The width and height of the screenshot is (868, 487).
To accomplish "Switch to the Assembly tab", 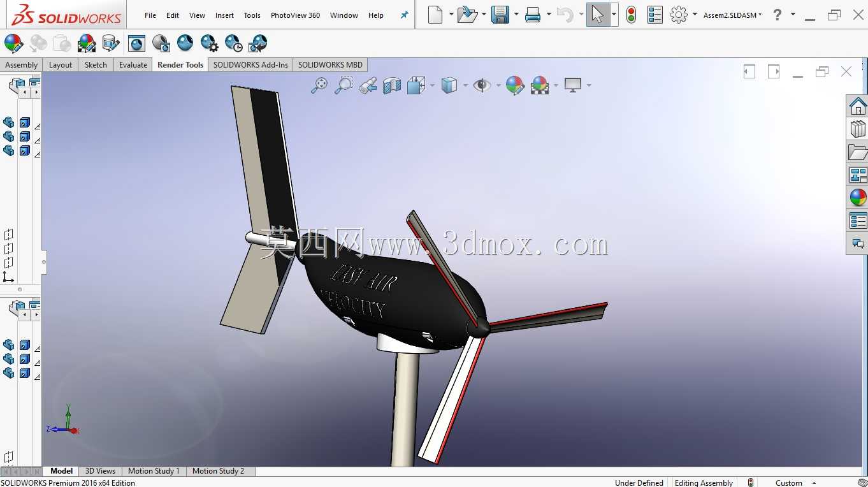I will point(21,64).
